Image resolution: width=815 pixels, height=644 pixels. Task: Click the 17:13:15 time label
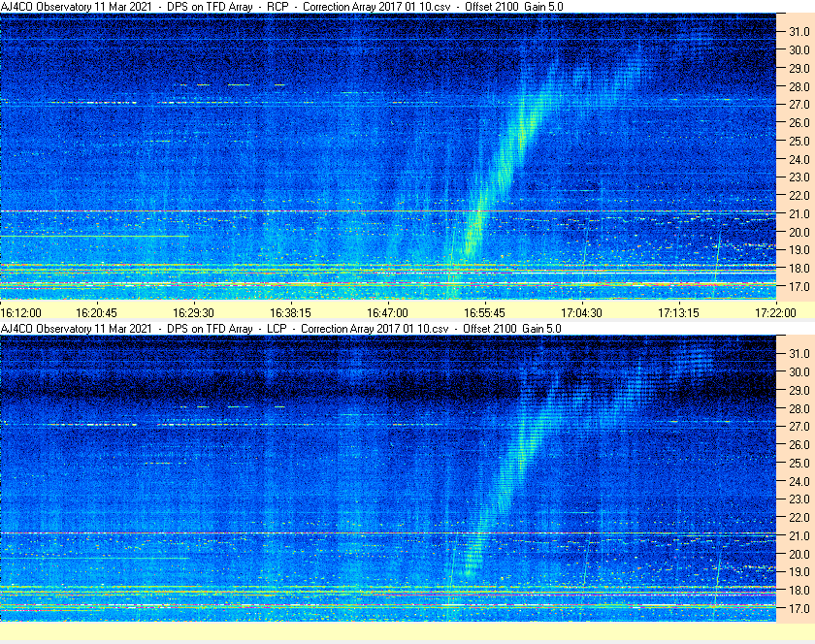click(679, 313)
